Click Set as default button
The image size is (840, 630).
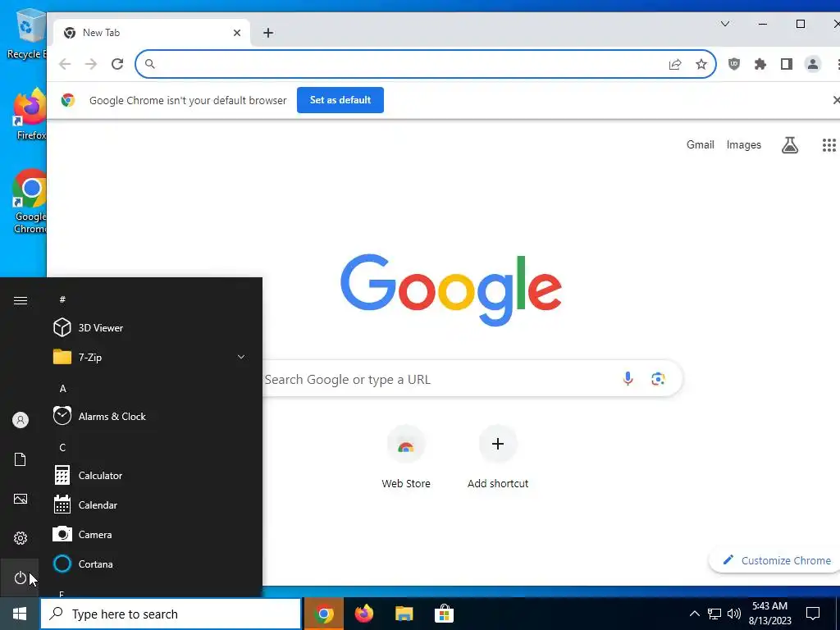point(340,100)
